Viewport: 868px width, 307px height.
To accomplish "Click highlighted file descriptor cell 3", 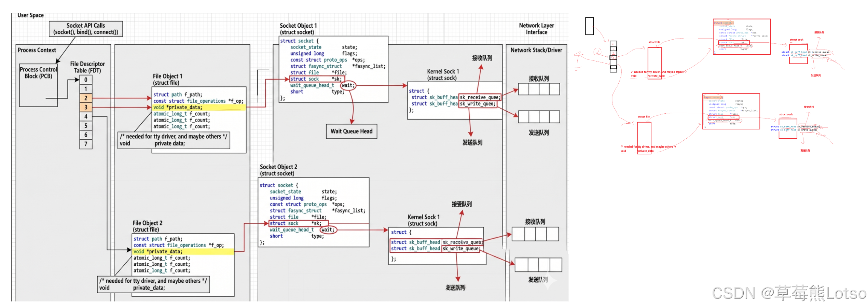I will click(x=86, y=108).
